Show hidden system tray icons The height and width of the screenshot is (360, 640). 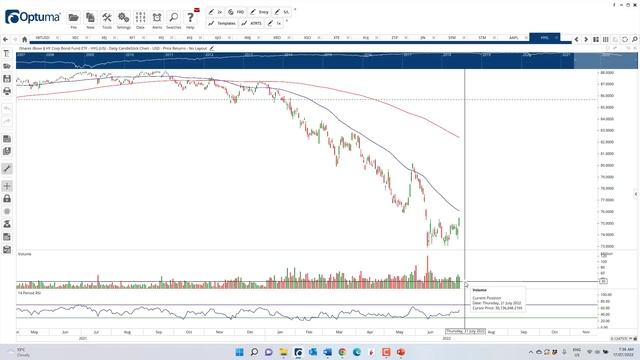click(531, 352)
